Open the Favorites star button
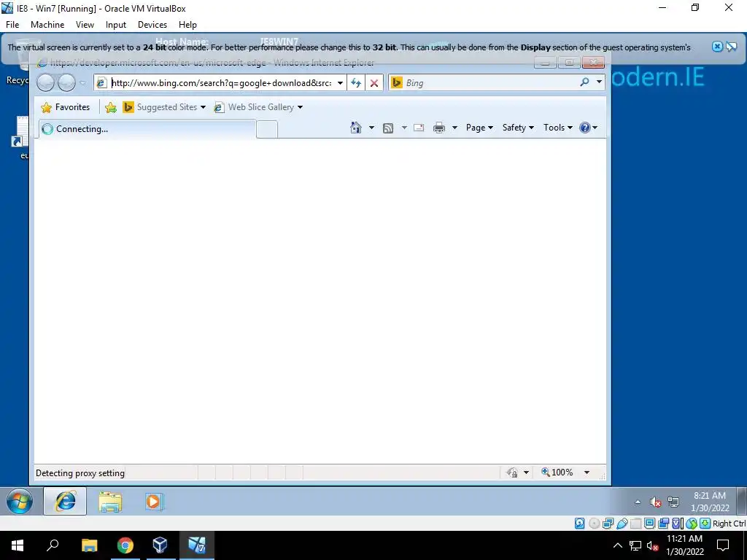 66,107
